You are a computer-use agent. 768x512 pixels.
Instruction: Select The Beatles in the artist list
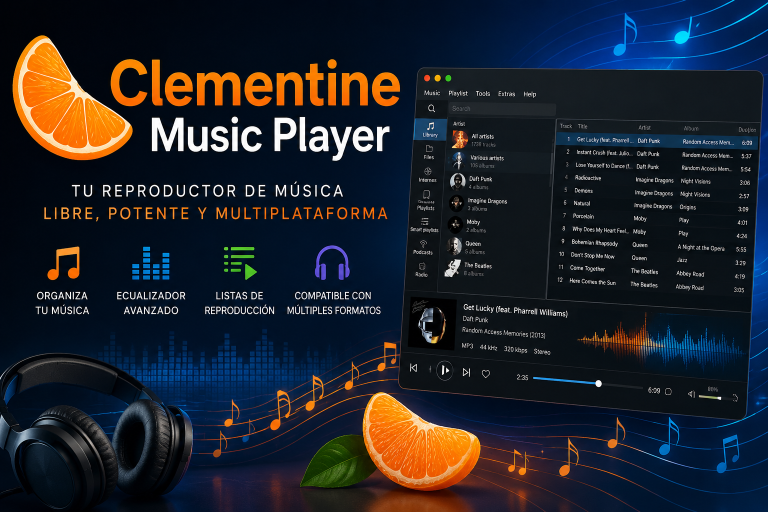495,268
